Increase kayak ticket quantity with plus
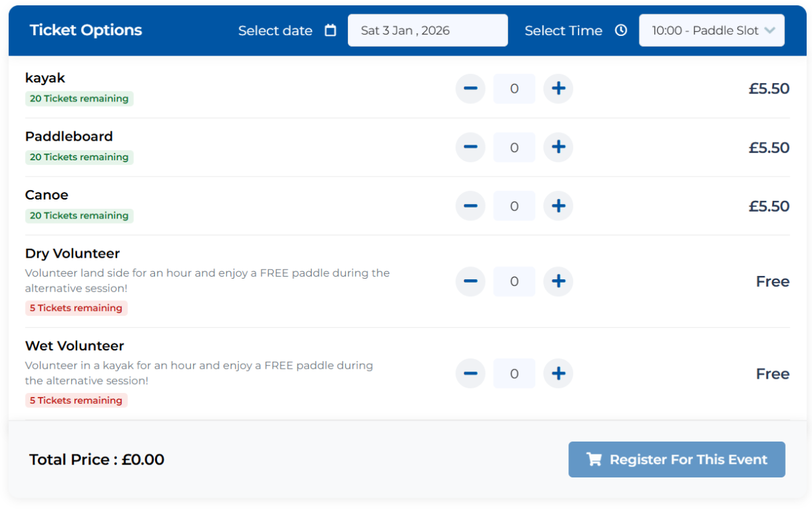The width and height of the screenshot is (812, 516). [558, 89]
